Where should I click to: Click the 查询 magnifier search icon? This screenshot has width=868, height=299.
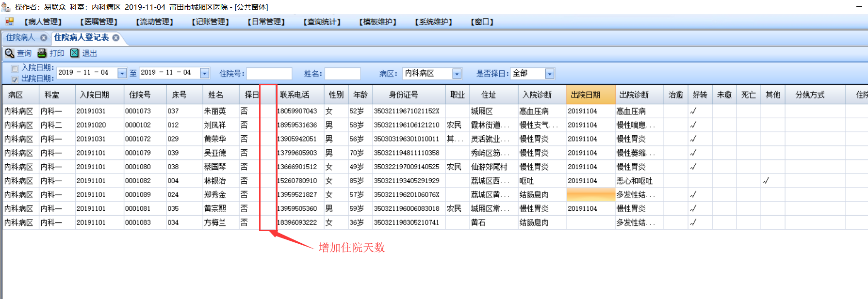click(9, 53)
